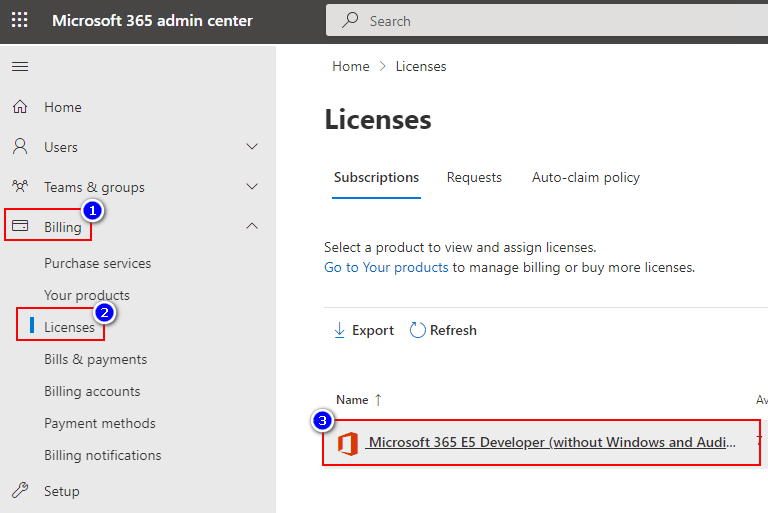Expand the Teams & groups chevron
The height and width of the screenshot is (513, 768).
(x=252, y=186)
